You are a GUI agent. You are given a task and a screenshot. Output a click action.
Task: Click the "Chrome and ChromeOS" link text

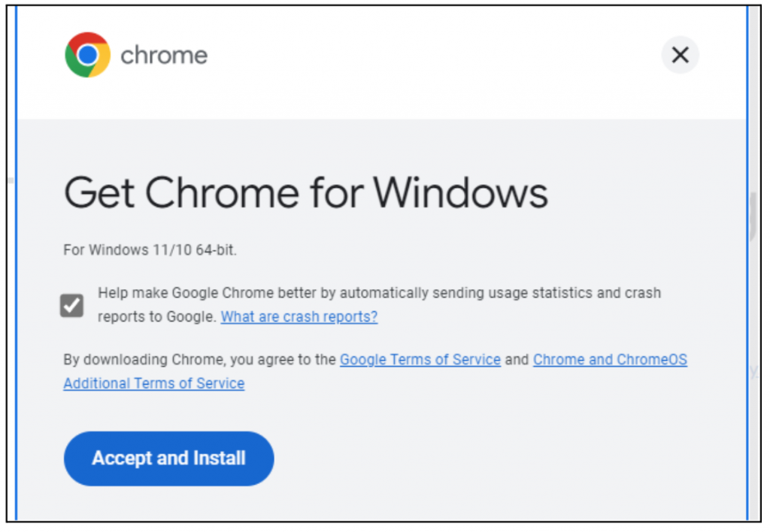[x=610, y=360]
